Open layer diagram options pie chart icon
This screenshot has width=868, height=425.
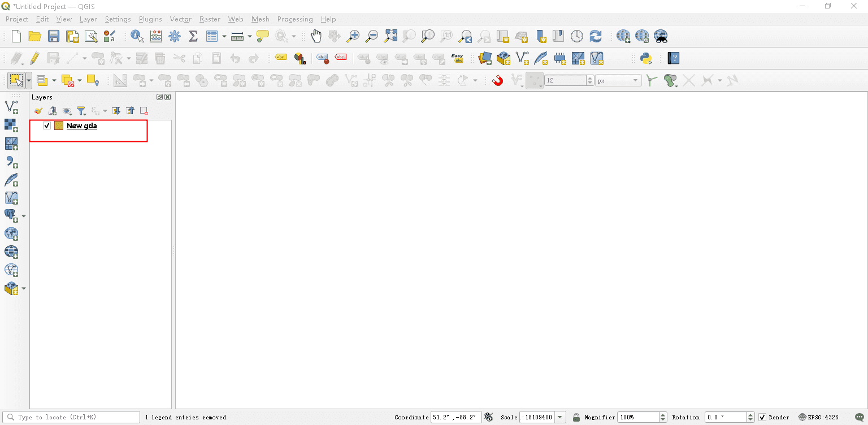[300, 58]
